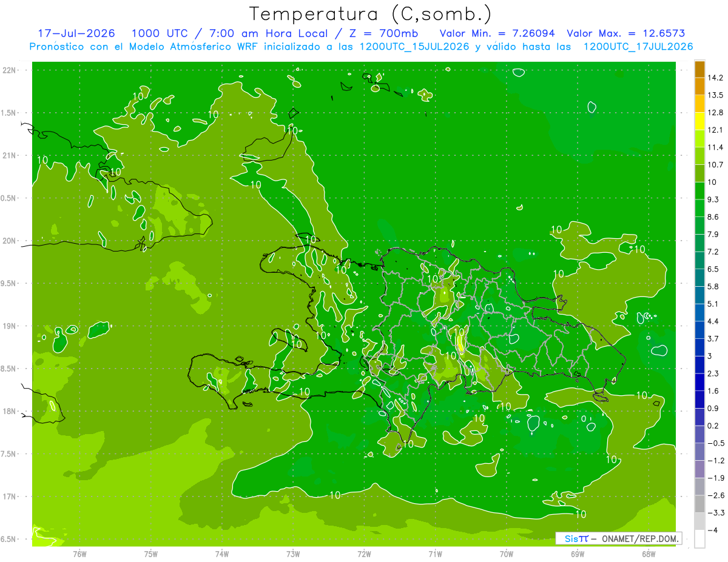Screen dimensions: 728x562
Task: Click the "68W" longitude label
Action: [649, 554]
